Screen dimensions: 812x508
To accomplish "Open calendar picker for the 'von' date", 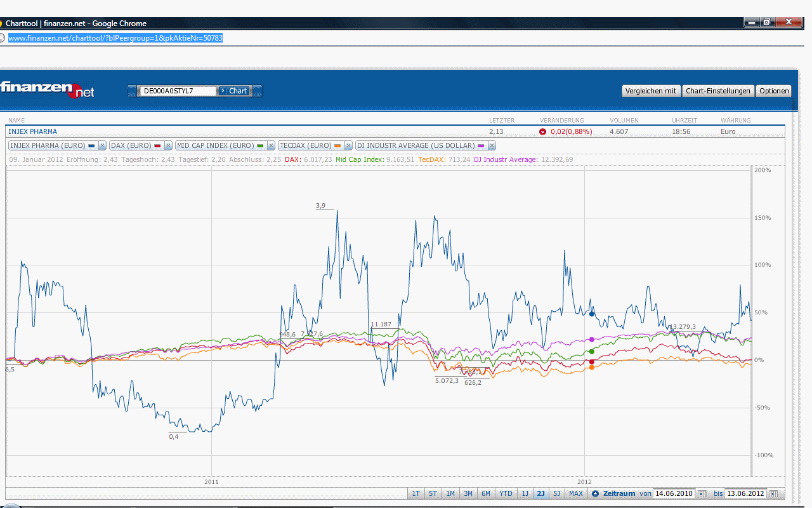I will [x=702, y=493].
